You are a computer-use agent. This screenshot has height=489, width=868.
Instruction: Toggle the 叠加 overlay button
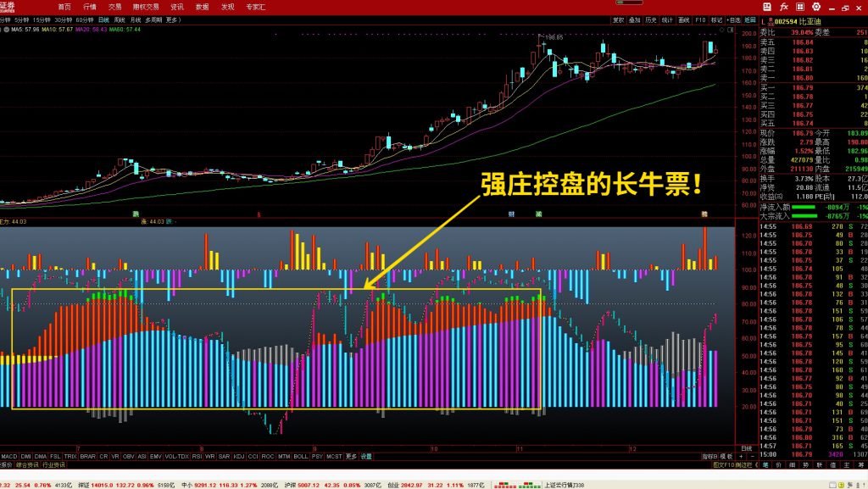635,19
